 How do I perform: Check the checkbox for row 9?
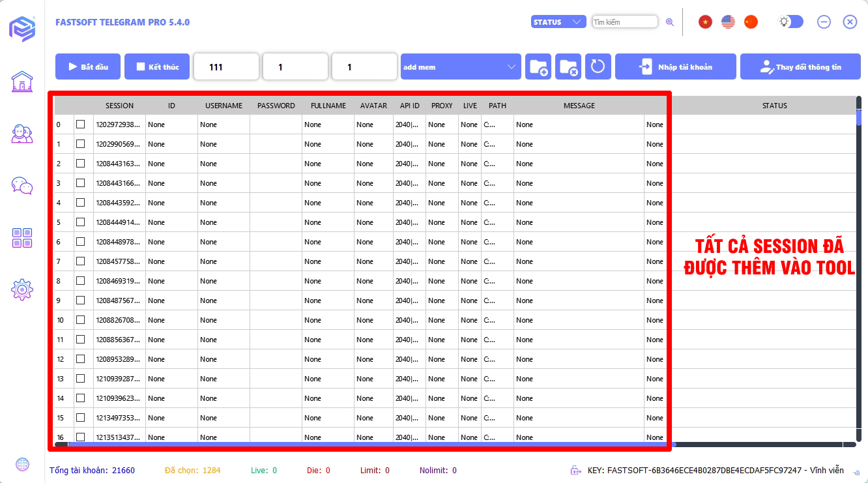80,300
